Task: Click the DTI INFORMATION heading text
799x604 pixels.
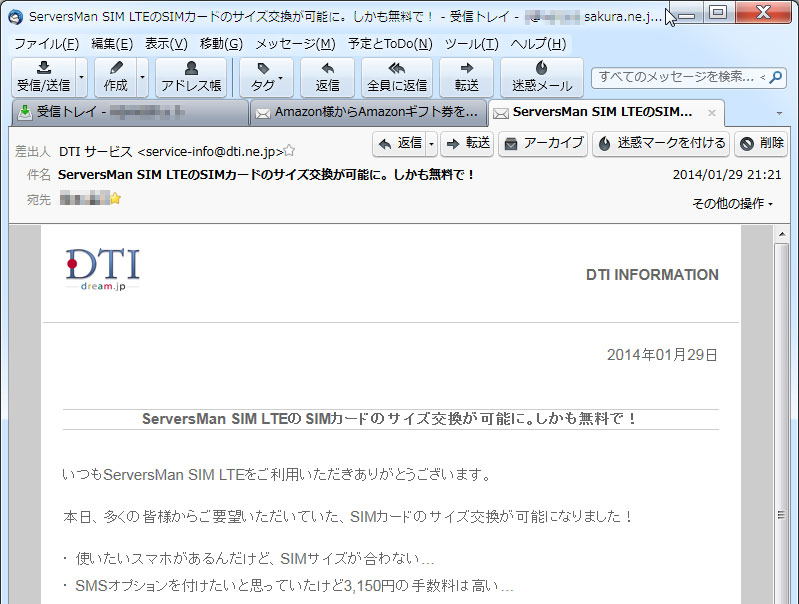Action: coord(652,275)
